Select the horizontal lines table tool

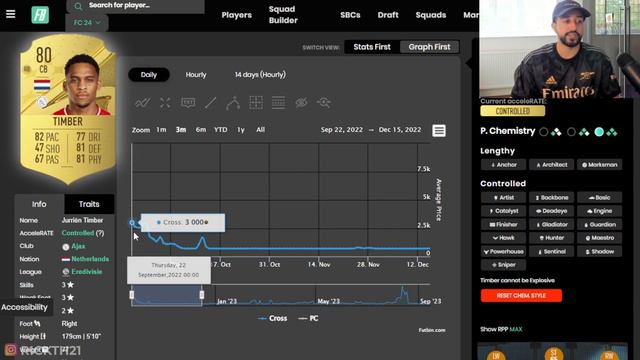click(x=278, y=103)
